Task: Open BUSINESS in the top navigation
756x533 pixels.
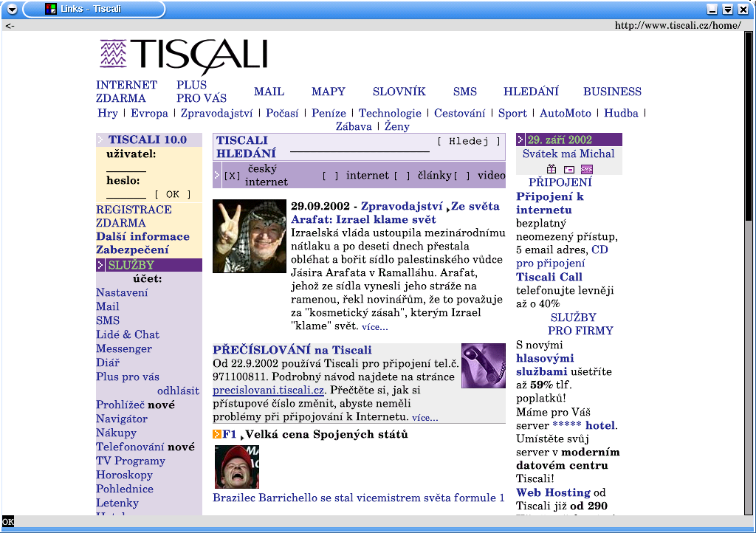Action: (x=612, y=92)
